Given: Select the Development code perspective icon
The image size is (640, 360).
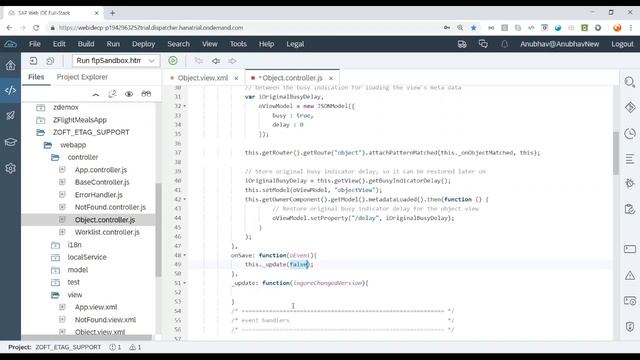Looking at the screenshot, I should point(10,90).
